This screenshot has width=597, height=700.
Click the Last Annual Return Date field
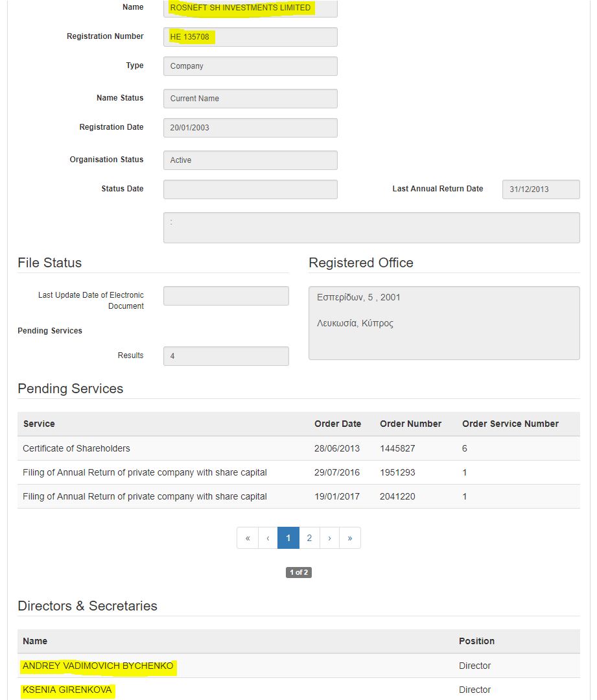click(541, 189)
